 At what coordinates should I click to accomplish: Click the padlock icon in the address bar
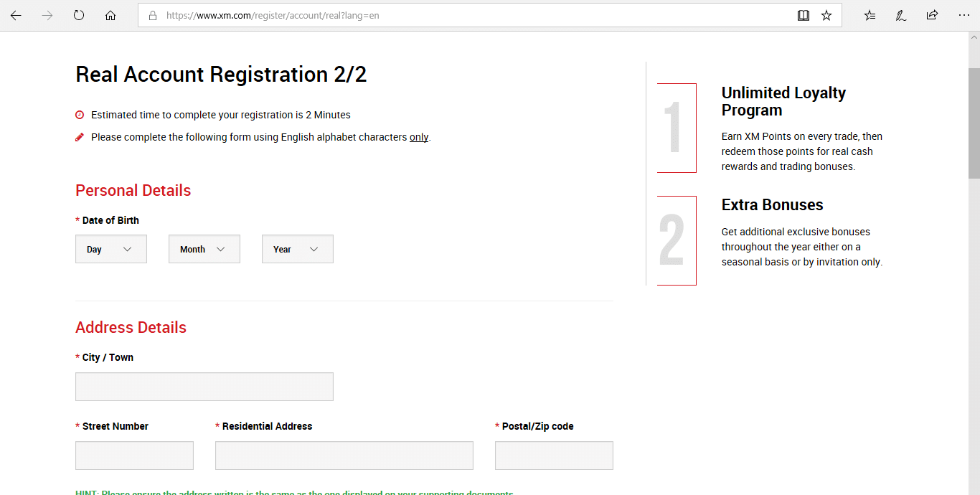[x=151, y=14]
